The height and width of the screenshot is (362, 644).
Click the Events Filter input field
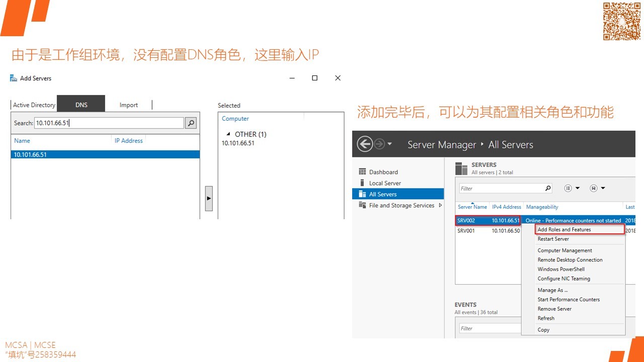click(491, 328)
